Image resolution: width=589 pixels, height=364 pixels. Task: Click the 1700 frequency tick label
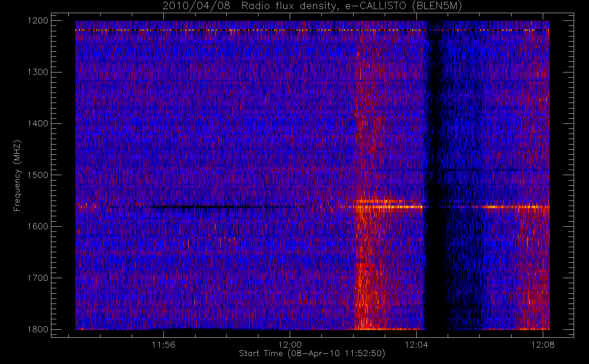[38, 278]
